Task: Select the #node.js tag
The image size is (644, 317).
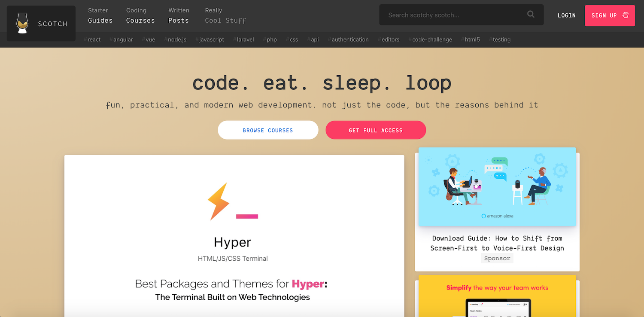Action: 175,40
